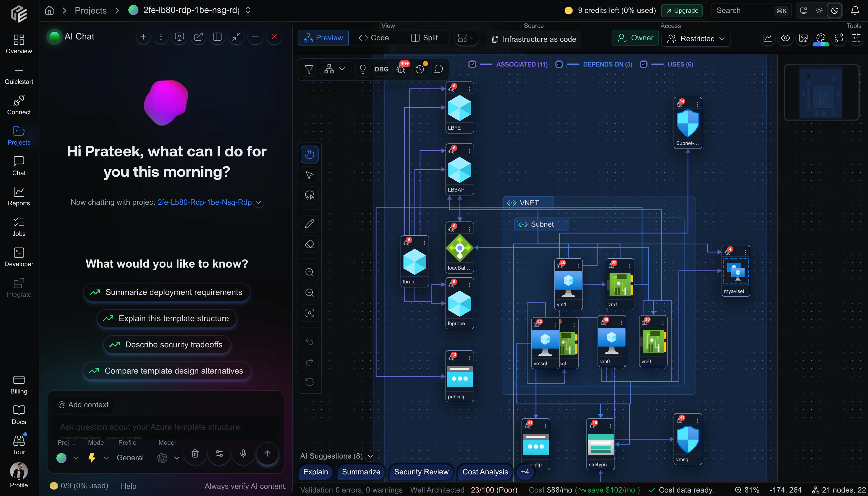Viewport: 868px width, 496px height.
Task: Open the sliders settings tool at top right
Action: click(856, 38)
